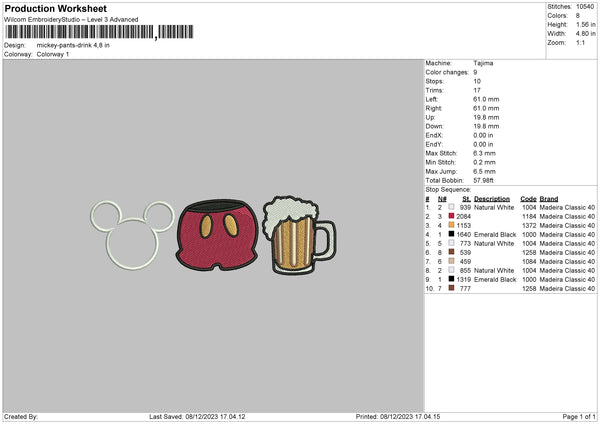Select the black swatch in stop row 1640
This screenshot has width=600, height=424.
452,234
